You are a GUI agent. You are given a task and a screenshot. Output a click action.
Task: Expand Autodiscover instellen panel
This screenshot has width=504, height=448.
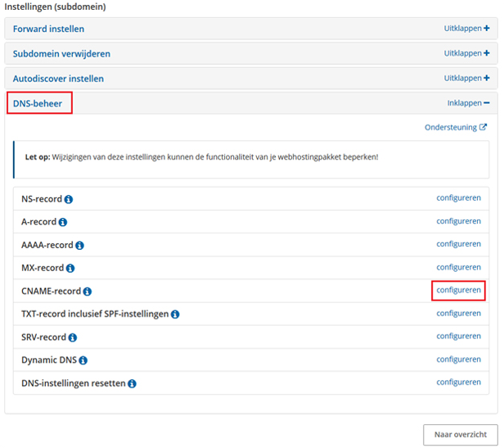click(x=466, y=78)
